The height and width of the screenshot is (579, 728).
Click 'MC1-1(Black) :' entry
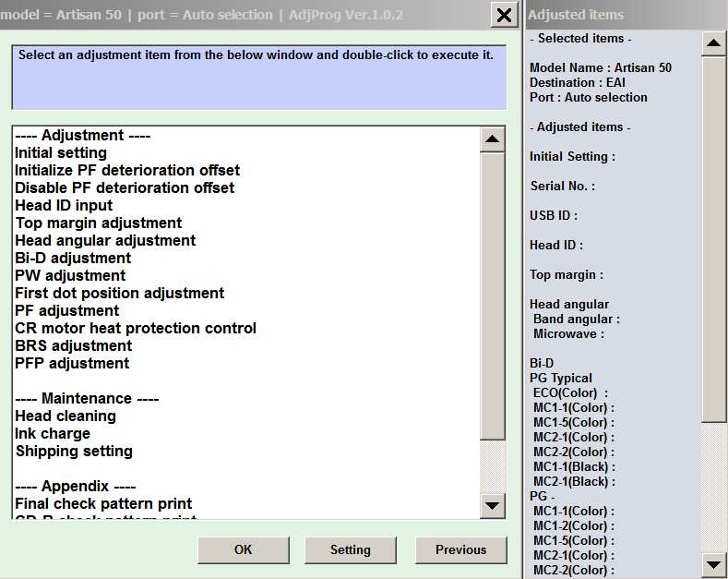(574, 467)
